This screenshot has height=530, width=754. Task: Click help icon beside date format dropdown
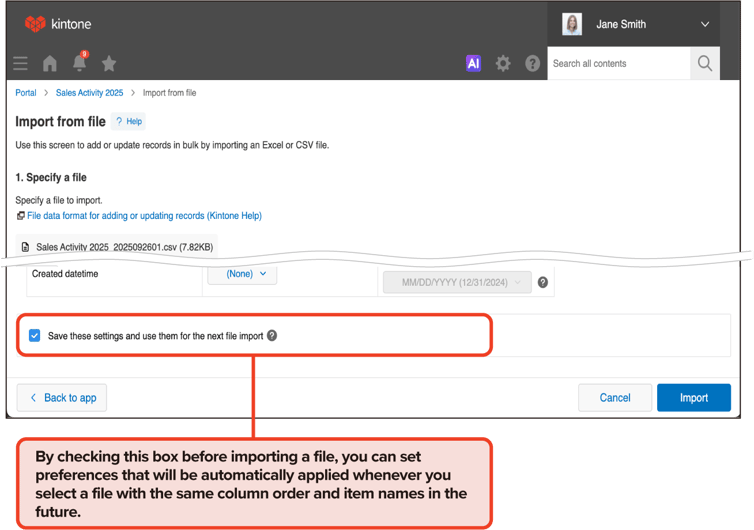click(x=543, y=282)
